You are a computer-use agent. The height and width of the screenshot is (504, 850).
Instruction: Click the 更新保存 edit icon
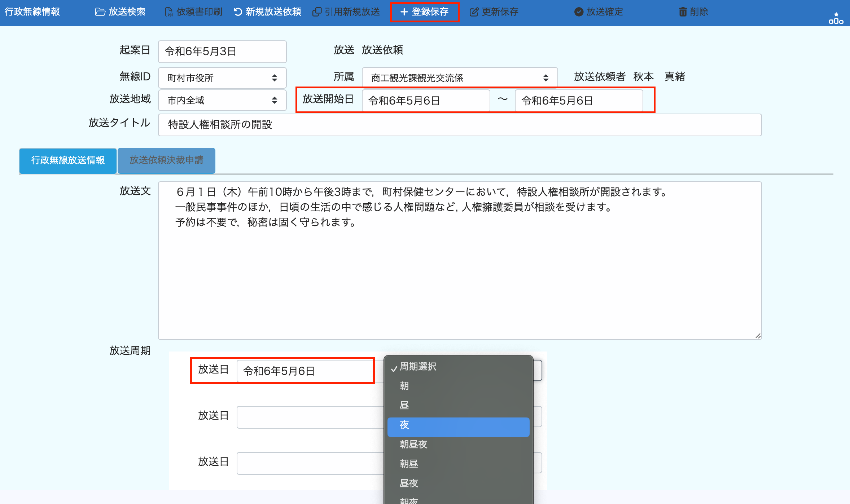(474, 12)
